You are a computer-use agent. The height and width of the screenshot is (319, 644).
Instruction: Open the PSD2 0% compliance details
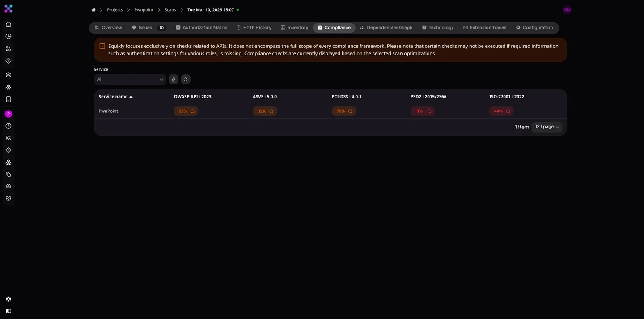[x=423, y=111]
